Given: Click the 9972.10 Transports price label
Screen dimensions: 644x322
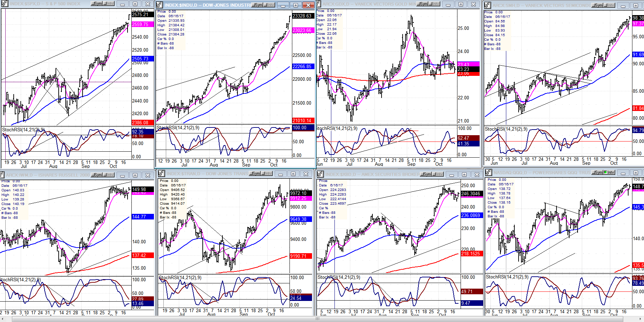Looking at the screenshot, I should 301,193.
